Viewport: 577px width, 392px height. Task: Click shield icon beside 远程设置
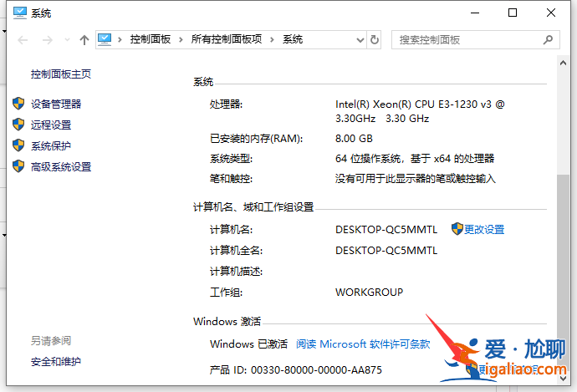[18, 125]
